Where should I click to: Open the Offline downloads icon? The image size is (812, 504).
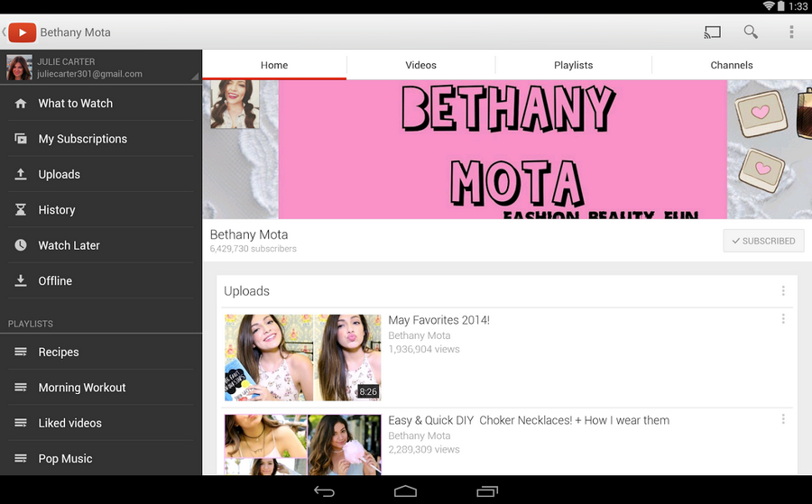pos(21,281)
